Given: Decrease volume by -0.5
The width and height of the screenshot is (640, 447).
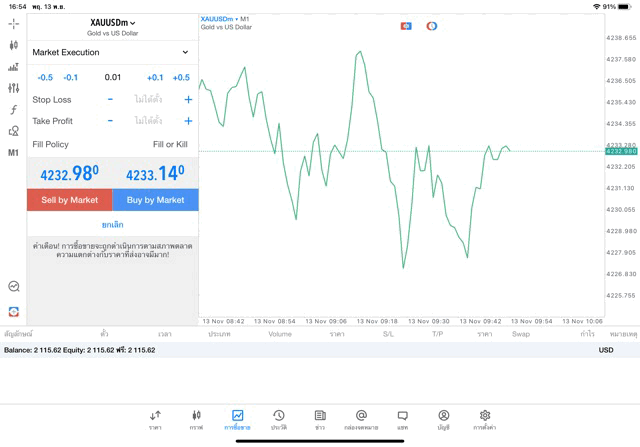Looking at the screenshot, I should pos(45,78).
